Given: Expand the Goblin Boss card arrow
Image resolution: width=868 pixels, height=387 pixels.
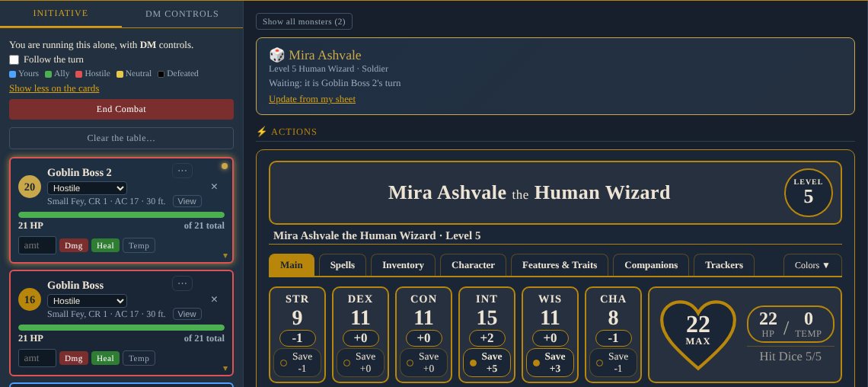Looking at the screenshot, I should point(225,369).
